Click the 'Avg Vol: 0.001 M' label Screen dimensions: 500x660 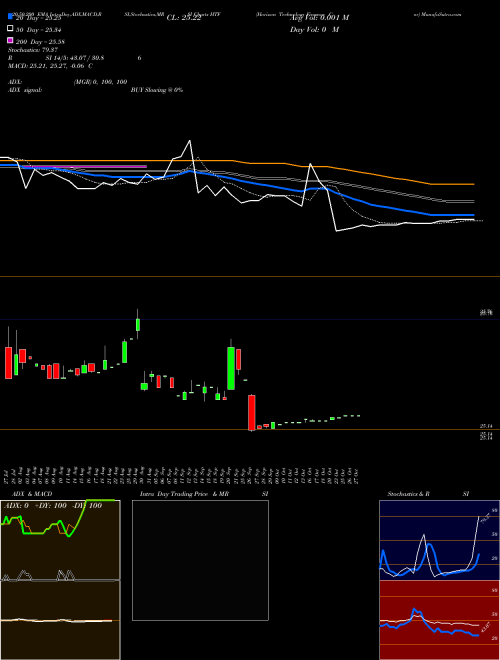coord(319,18)
